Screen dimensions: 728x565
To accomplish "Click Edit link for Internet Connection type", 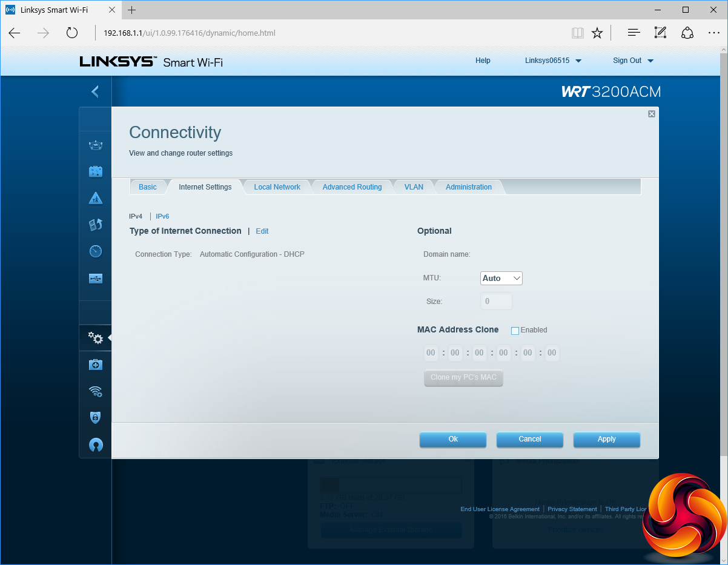I will 262,231.
